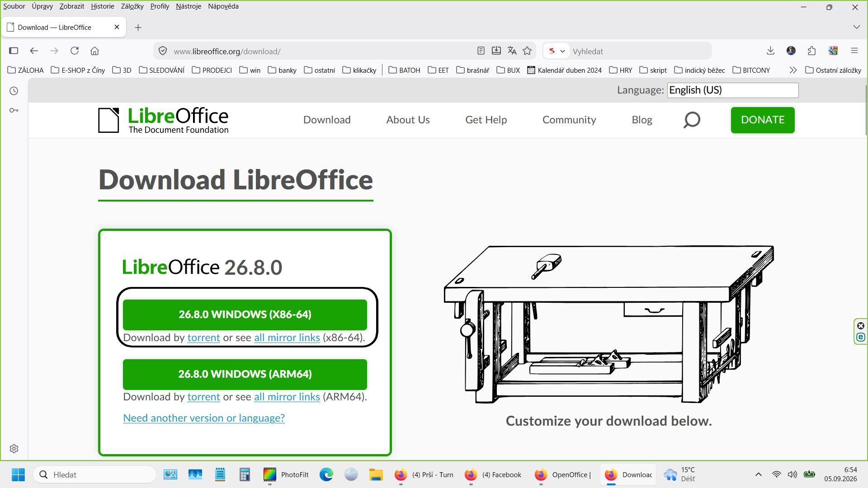Open reader view icon in address bar
This screenshot has width=868, height=488.
tap(481, 51)
